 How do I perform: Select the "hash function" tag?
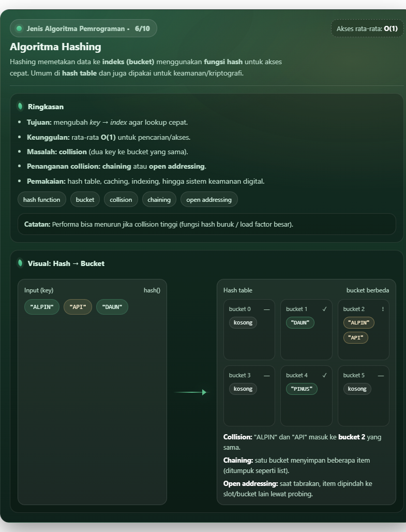42,200
